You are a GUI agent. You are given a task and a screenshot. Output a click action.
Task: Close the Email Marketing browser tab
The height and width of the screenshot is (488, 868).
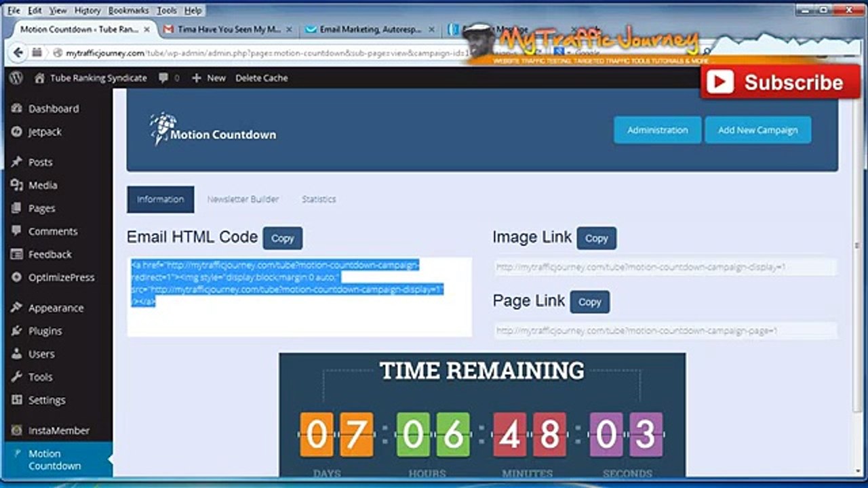click(x=432, y=29)
